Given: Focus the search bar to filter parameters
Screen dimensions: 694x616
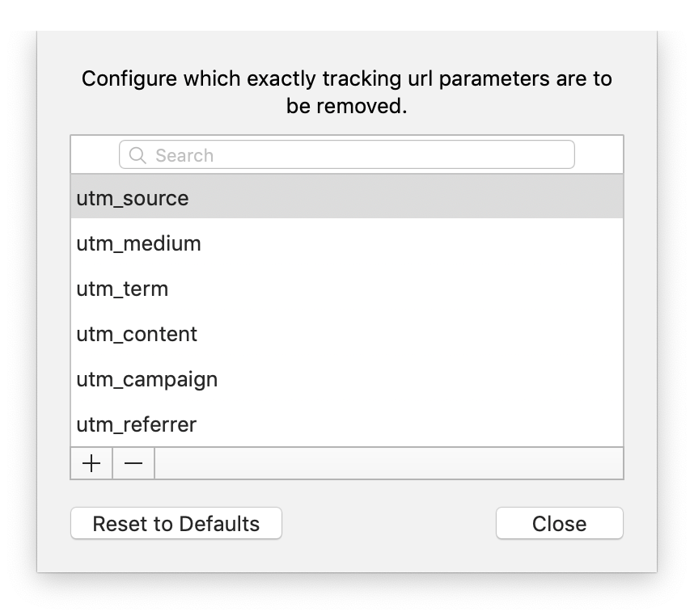Looking at the screenshot, I should 348,154.
